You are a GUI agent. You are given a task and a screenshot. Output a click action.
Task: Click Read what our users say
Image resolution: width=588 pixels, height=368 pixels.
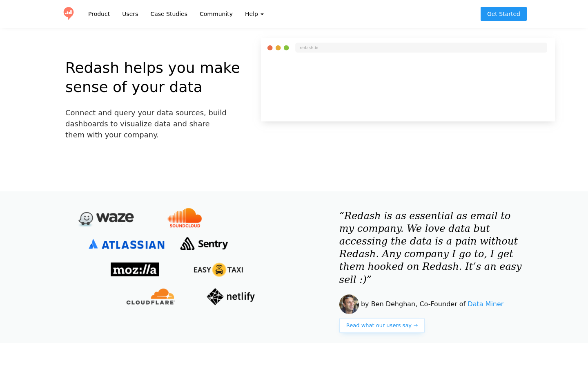click(382, 325)
